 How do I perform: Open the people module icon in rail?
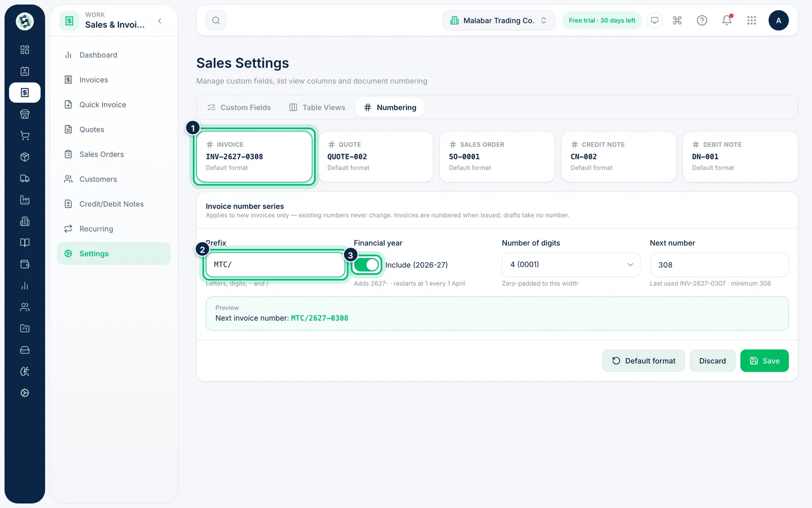pyautogui.click(x=25, y=307)
